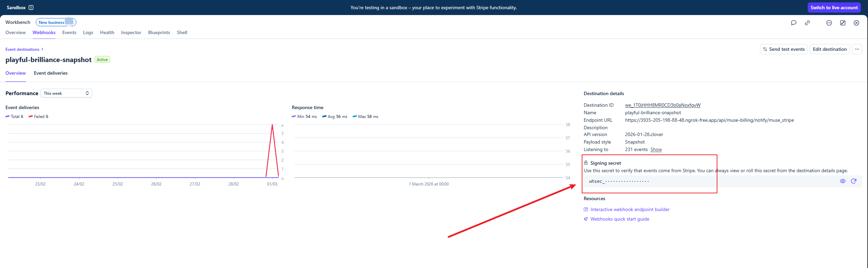The height and width of the screenshot is (268, 868).
Task: Go to the Events tab
Action: [x=69, y=32]
